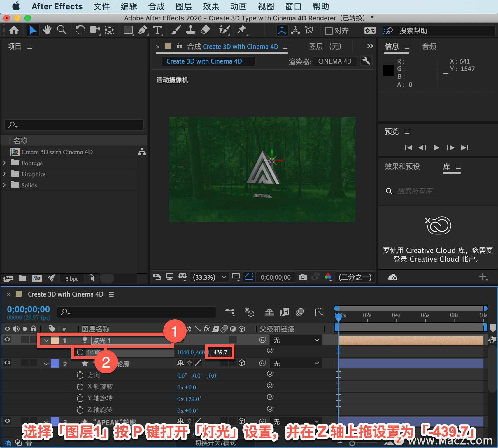
Task: Select the Zoom magnifier tool
Action: (62, 30)
